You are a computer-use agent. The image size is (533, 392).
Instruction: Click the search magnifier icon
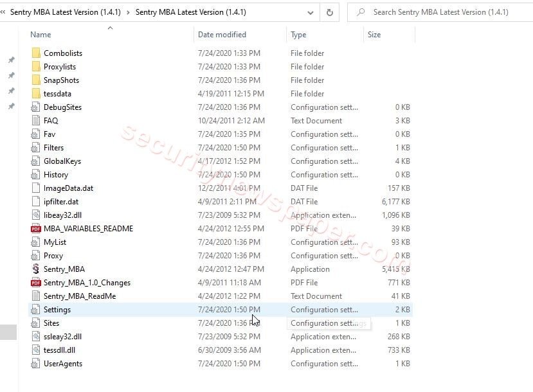click(x=361, y=12)
